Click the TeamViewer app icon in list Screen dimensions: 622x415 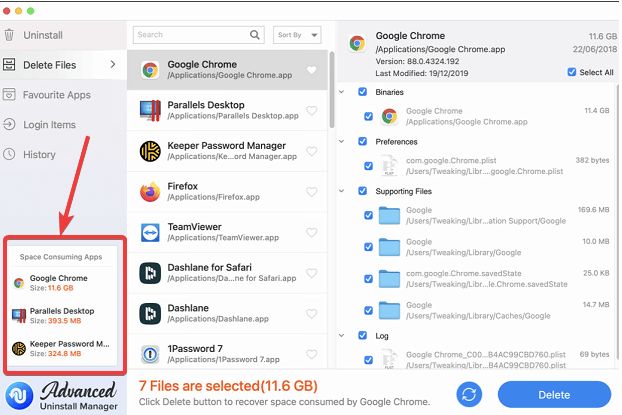click(x=150, y=232)
